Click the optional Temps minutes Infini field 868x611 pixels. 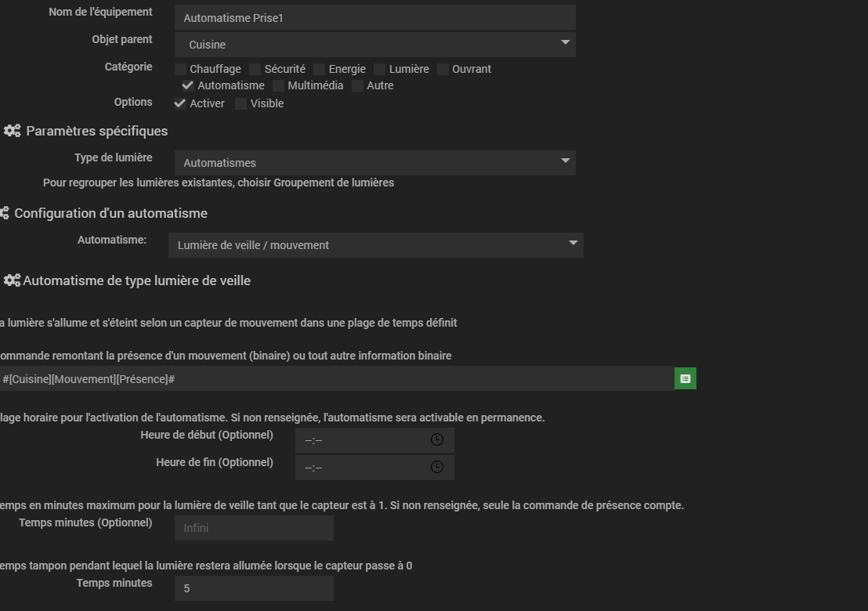[x=254, y=528]
